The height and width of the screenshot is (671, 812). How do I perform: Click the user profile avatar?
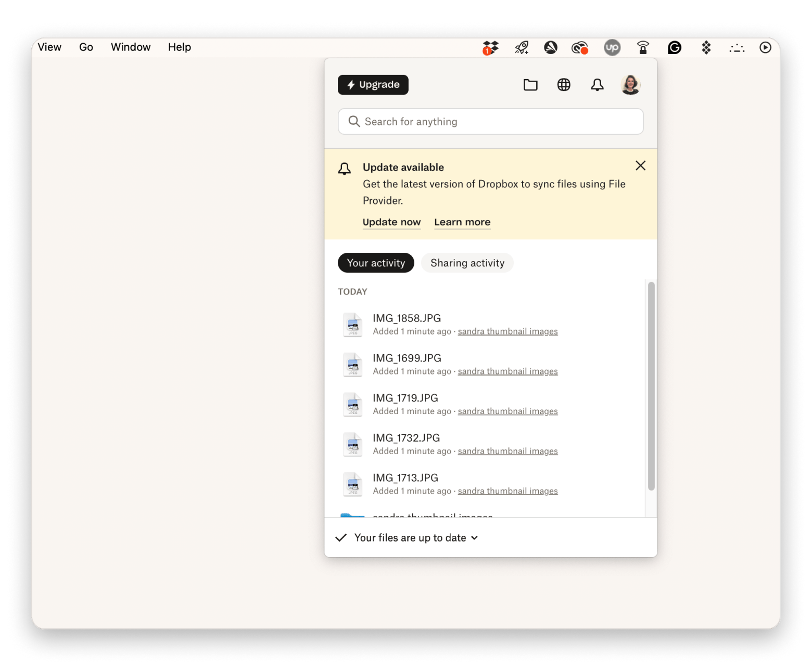coord(630,85)
